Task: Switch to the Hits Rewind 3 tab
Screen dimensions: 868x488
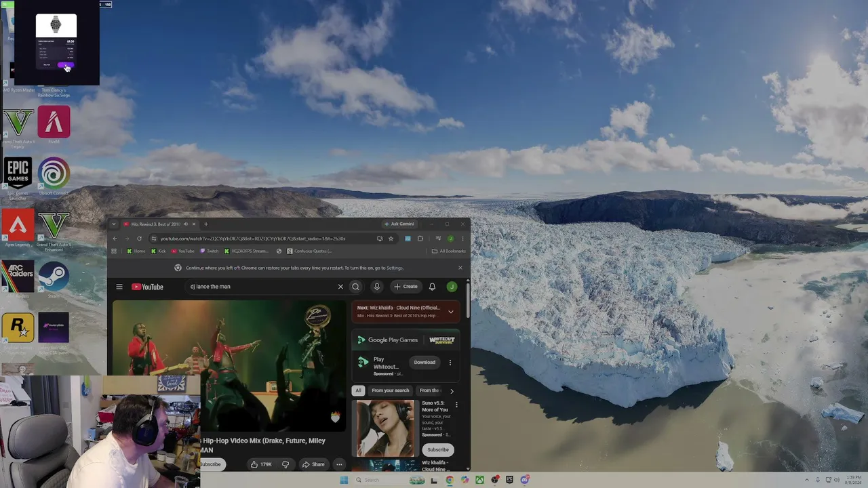Action: [160, 224]
